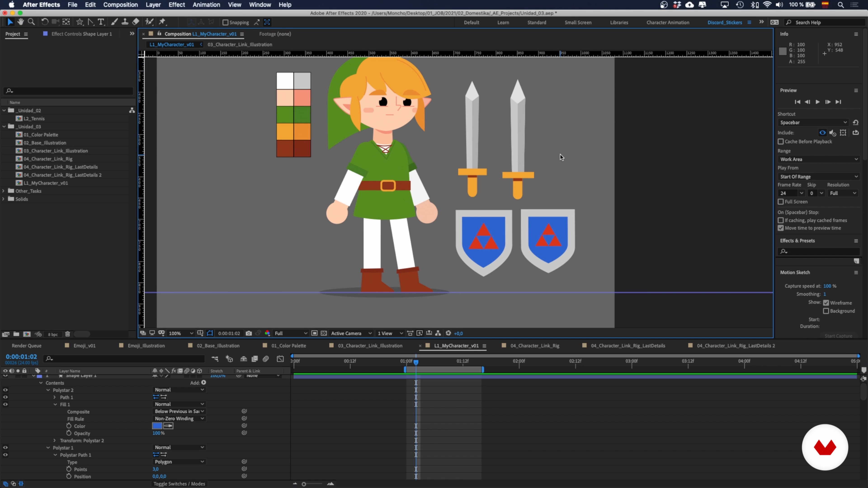Hide Polystar 1 with its eye icon
Viewport: 868px width, 488px height.
(x=5, y=448)
